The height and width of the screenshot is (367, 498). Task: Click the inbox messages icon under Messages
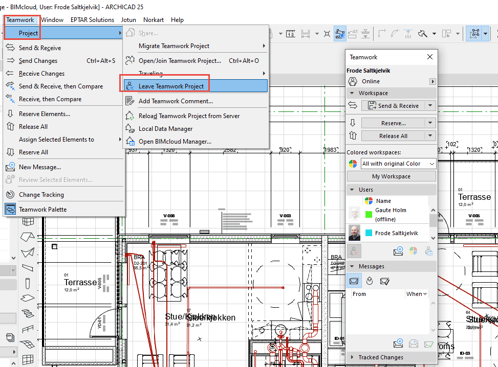(x=354, y=281)
